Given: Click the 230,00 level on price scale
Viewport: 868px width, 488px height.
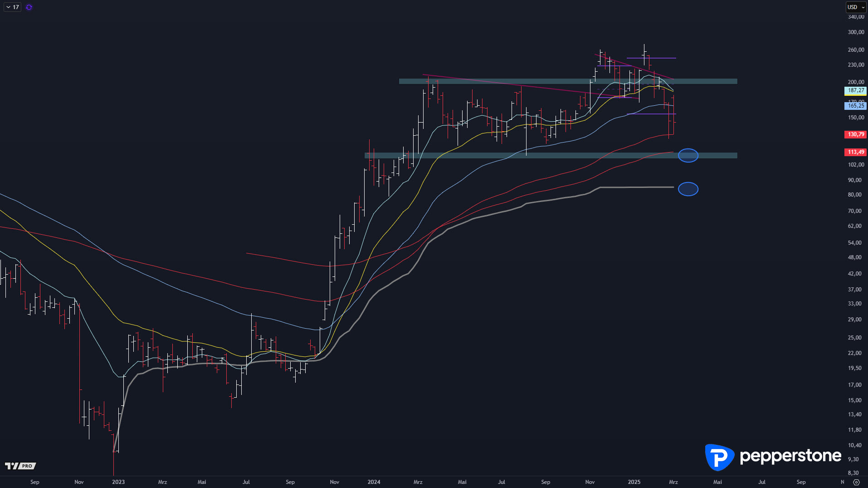Looking at the screenshot, I should pos(856,65).
